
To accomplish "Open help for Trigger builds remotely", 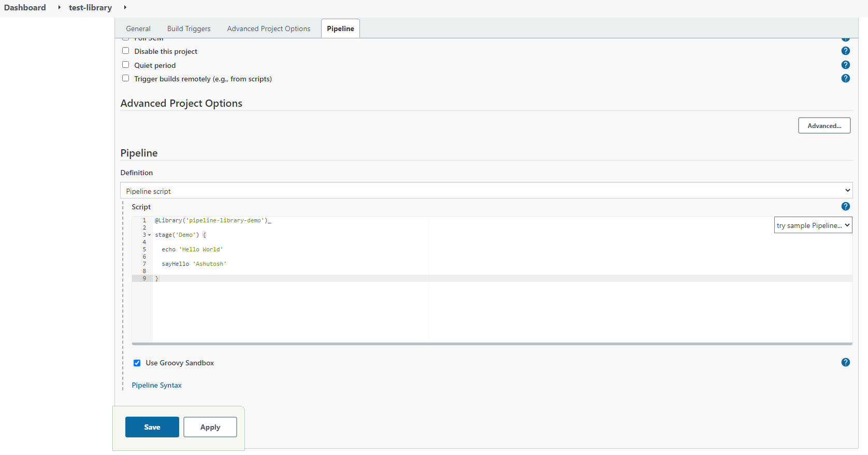I will (x=846, y=78).
